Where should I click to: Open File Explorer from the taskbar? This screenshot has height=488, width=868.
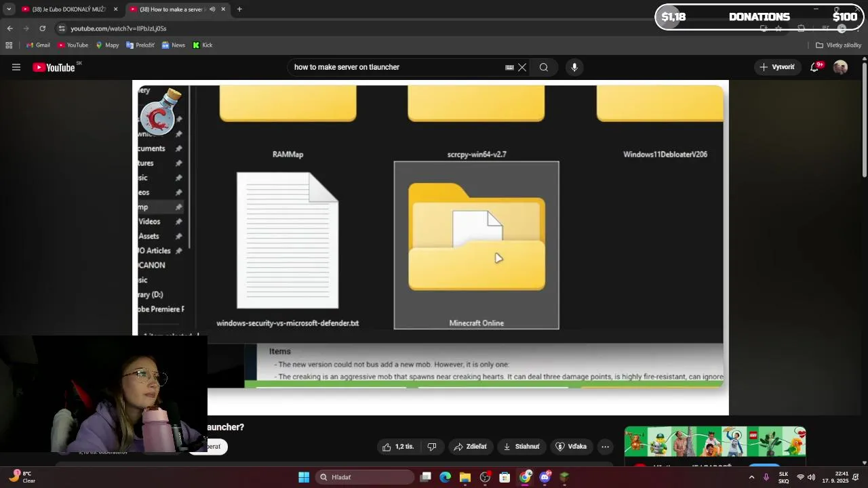pyautogui.click(x=465, y=477)
